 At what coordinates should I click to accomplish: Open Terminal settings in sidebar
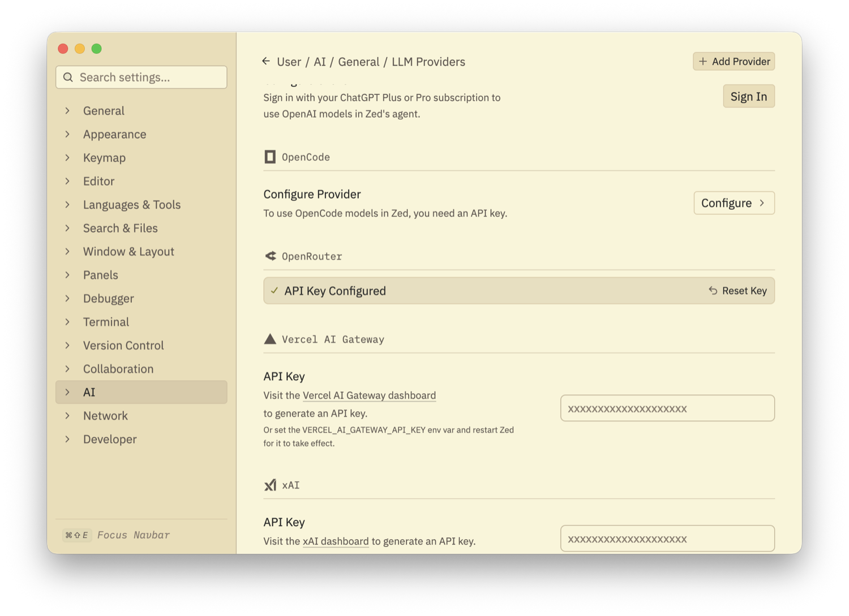pos(141,322)
